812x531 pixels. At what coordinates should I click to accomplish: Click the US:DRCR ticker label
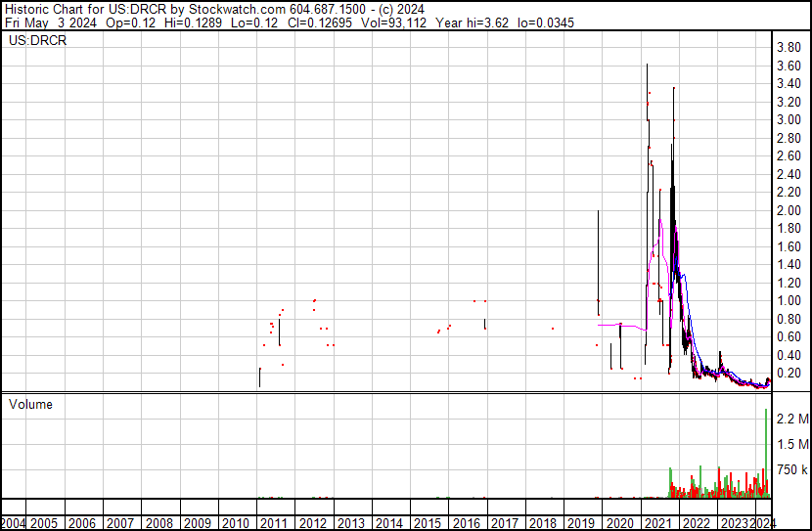click(x=37, y=42)
